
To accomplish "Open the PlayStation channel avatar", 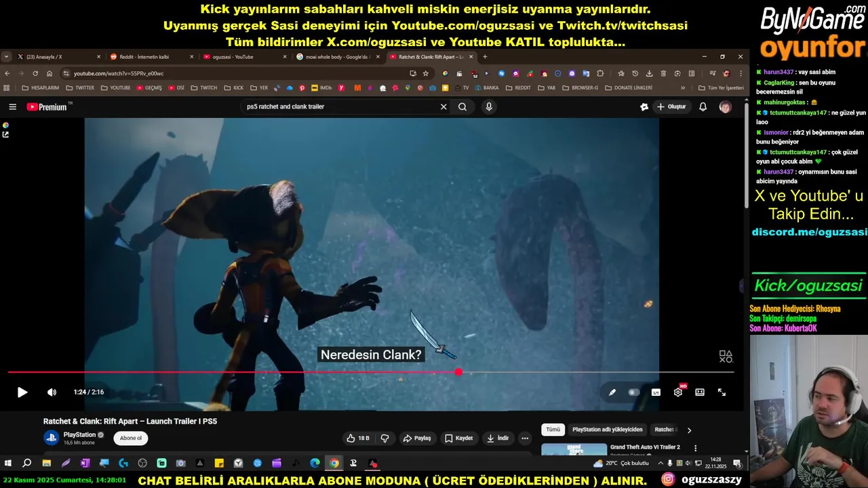I will pyautogui.click(x=52, y=437).
